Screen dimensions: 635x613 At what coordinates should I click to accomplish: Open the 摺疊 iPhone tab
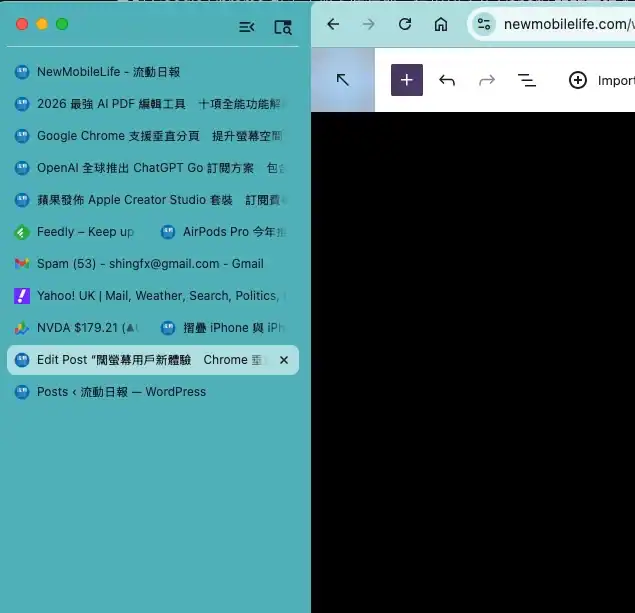(x=226, y=328)
